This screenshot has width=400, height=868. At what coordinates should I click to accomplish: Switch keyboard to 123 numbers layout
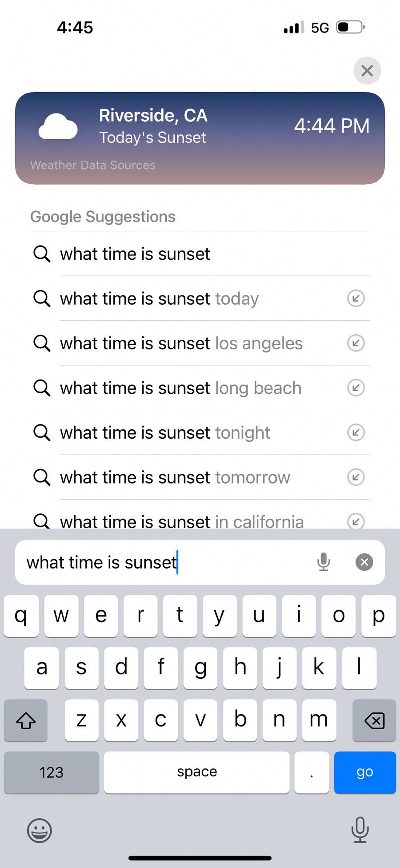52,772
